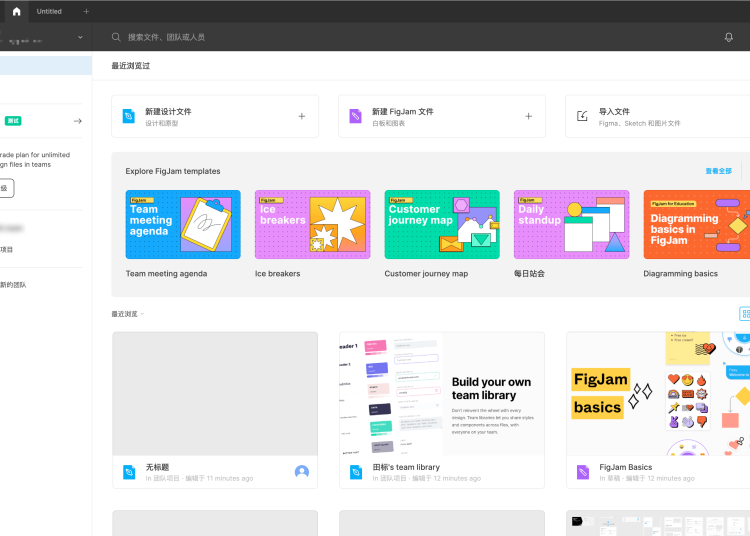The width and height of the screenshot is (750, 536).
Task: Open the account switcher chevron at top left
Action: [x=80, y=37]
